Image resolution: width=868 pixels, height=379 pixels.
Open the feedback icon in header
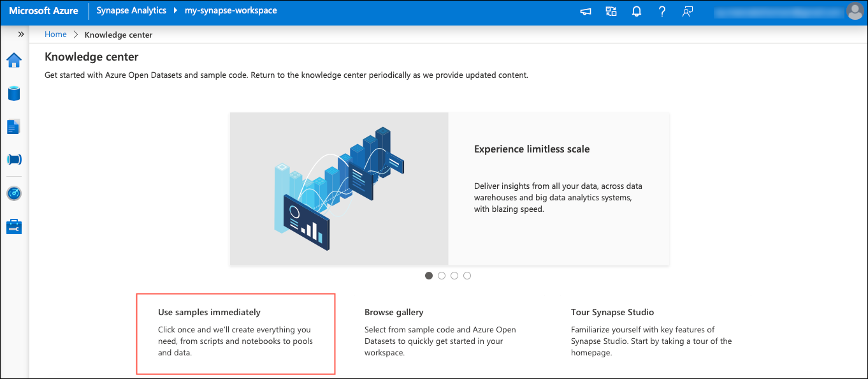[687, 11]
